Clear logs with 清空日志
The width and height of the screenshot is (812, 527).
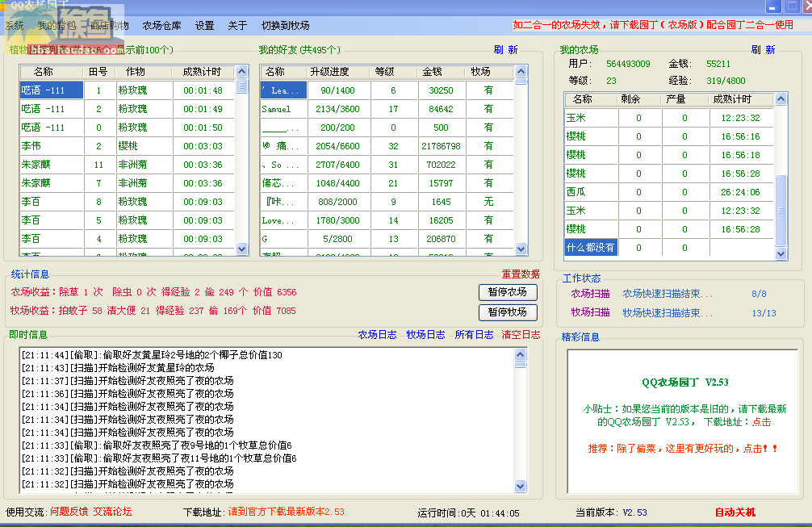[x=521, y=335]
